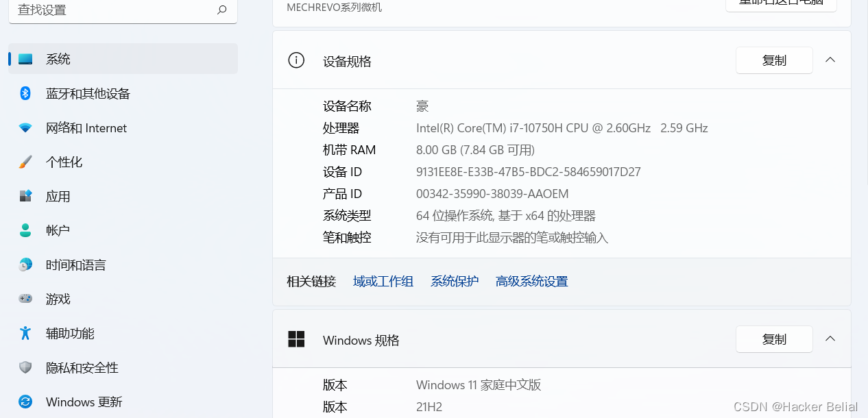The width and height of the screenshot is (868, 418).
Task: Open 隐私和安全性 settings
Action: [123, 367]
